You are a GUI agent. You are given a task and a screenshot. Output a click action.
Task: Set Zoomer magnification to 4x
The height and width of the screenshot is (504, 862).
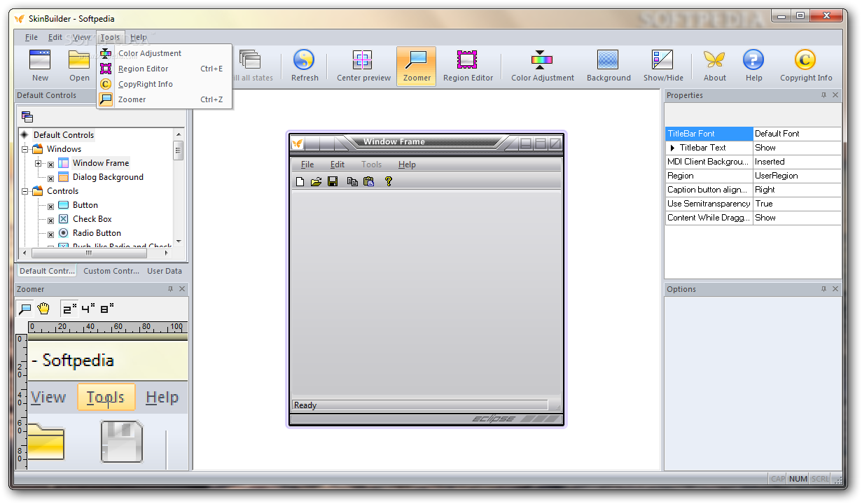88,309
